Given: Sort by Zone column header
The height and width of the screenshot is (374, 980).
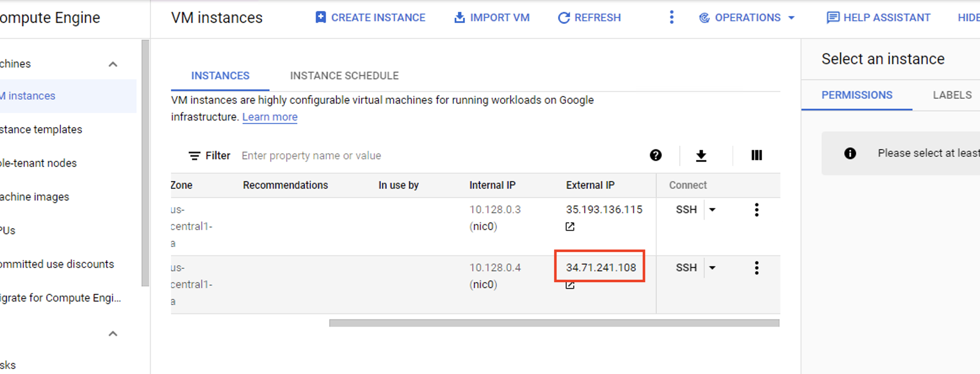Looking at the screenshot, I should click(181, 185).
